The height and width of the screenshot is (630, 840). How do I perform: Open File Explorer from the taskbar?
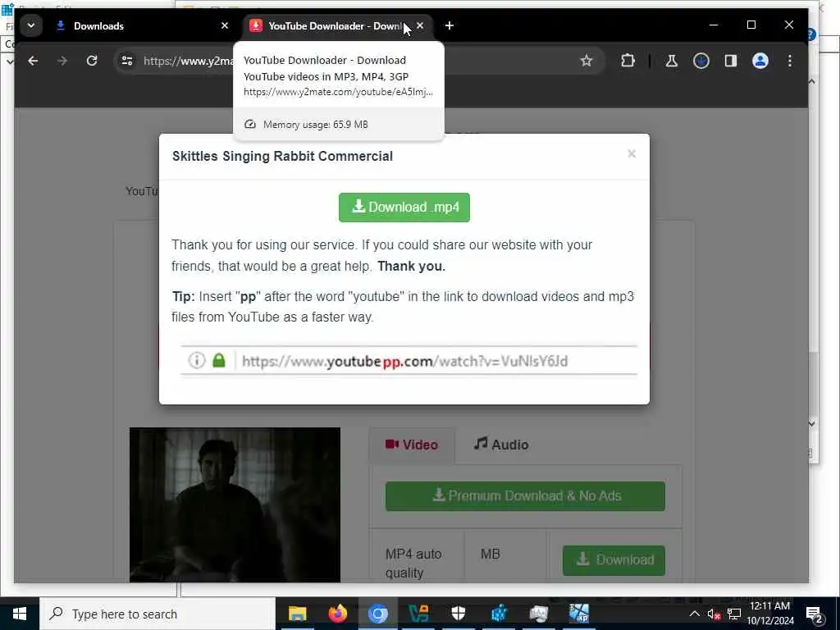(x=297, y=614)
